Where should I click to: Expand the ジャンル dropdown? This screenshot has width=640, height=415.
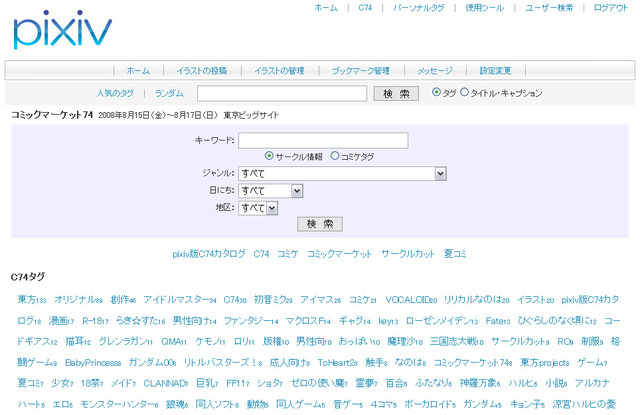click(342, 173)
